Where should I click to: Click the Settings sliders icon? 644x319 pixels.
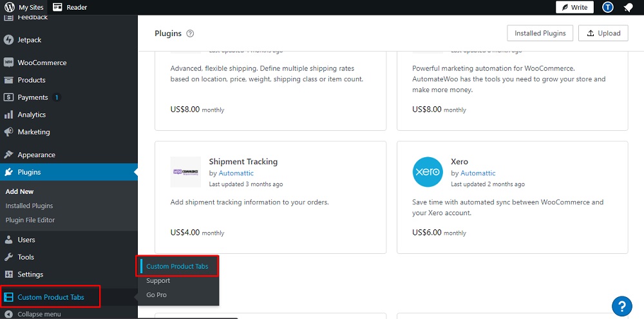pyautogui.click(x=8, y=274)
